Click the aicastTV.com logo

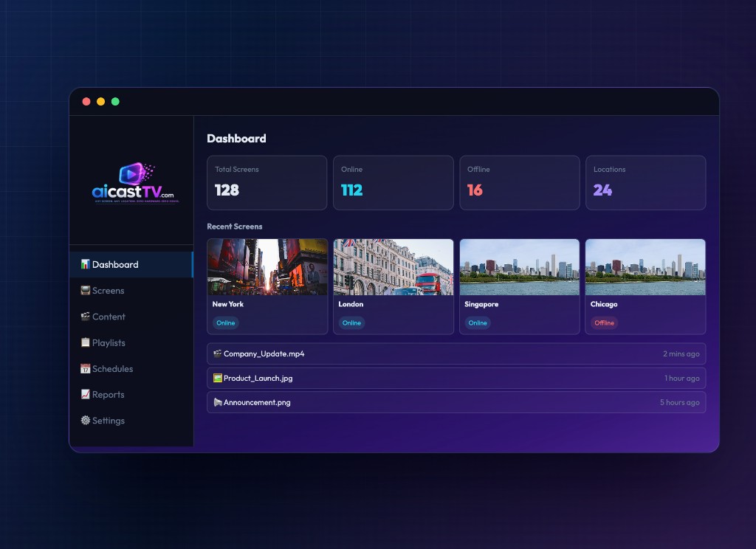point(135,183)
